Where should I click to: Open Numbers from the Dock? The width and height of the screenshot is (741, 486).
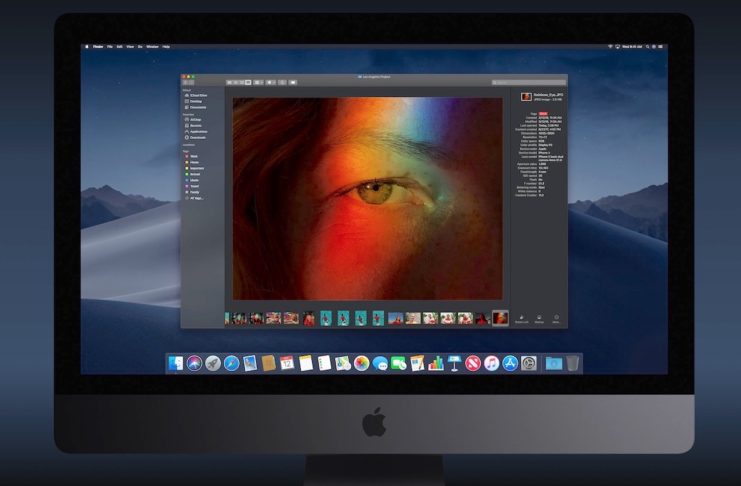click(436, 363)
